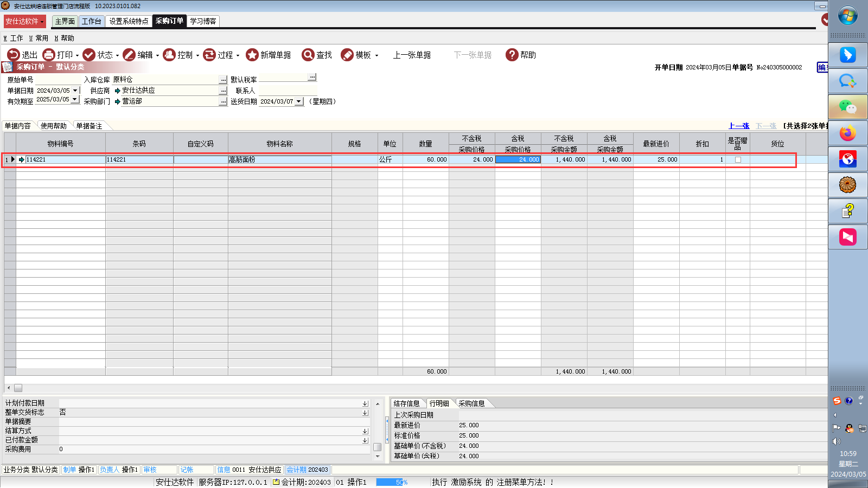Launch the blue DingTalk wing icon

[848, 55]
